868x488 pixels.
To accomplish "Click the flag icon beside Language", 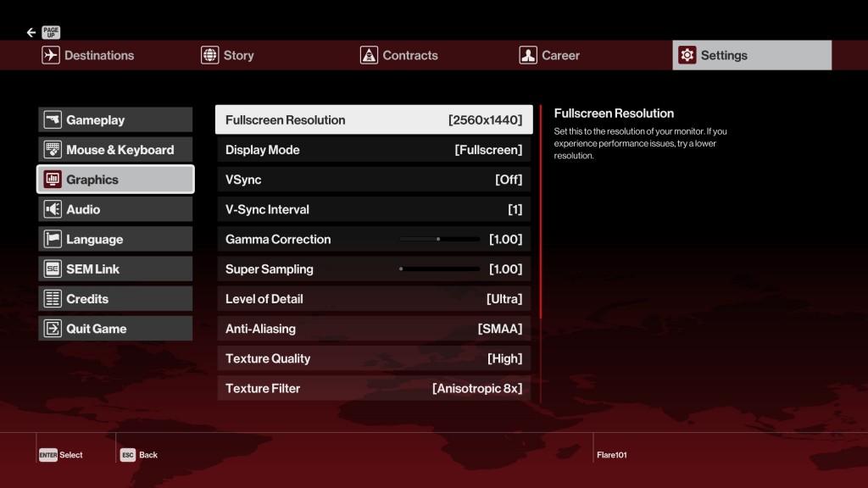I will coord(53,239).
